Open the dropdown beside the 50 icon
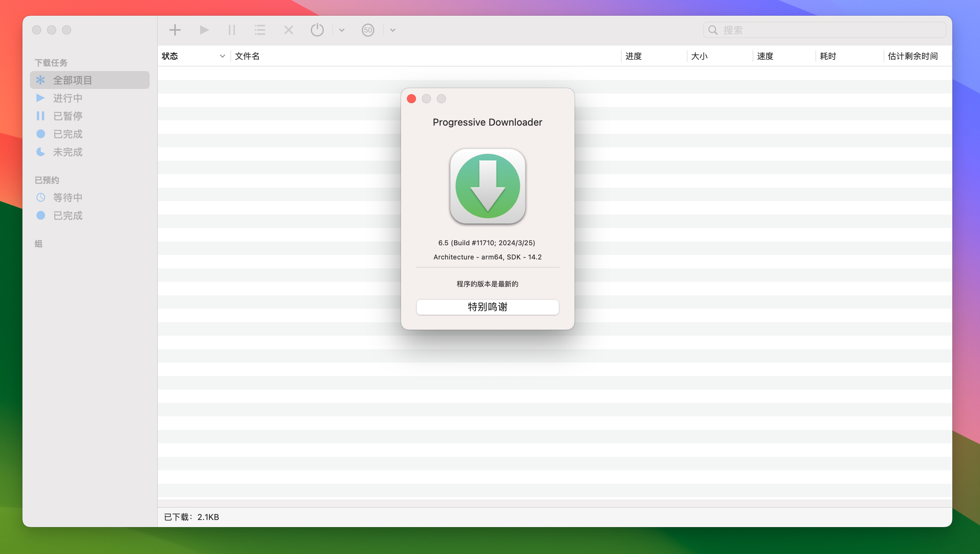Screen dimensions: 980x554 click(392, 30)
